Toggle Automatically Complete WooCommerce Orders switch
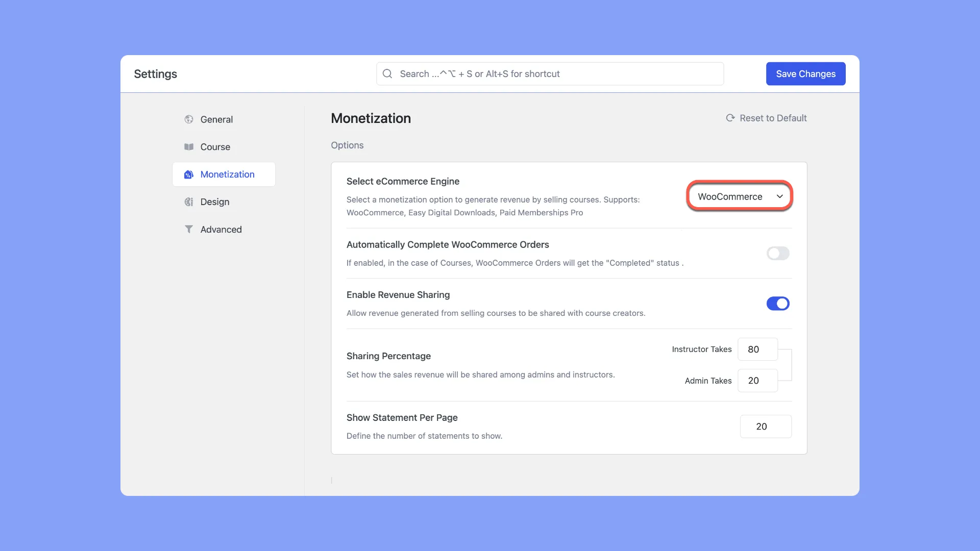 777,253
